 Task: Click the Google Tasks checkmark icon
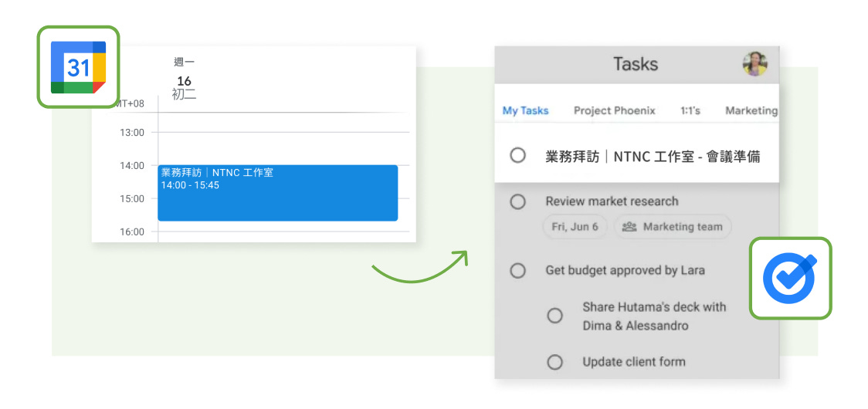pyautogui.click(x=790, y=279)
